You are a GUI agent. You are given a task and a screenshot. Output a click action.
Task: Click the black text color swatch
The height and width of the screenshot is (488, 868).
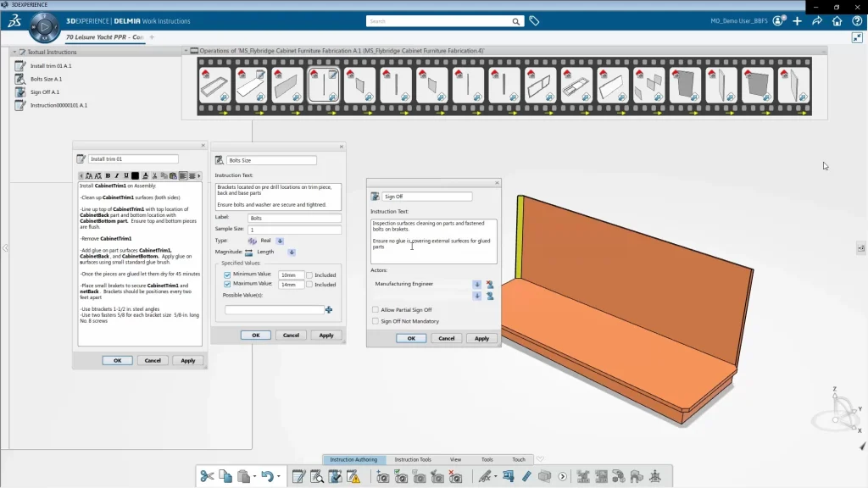click(x=135, y=175)
